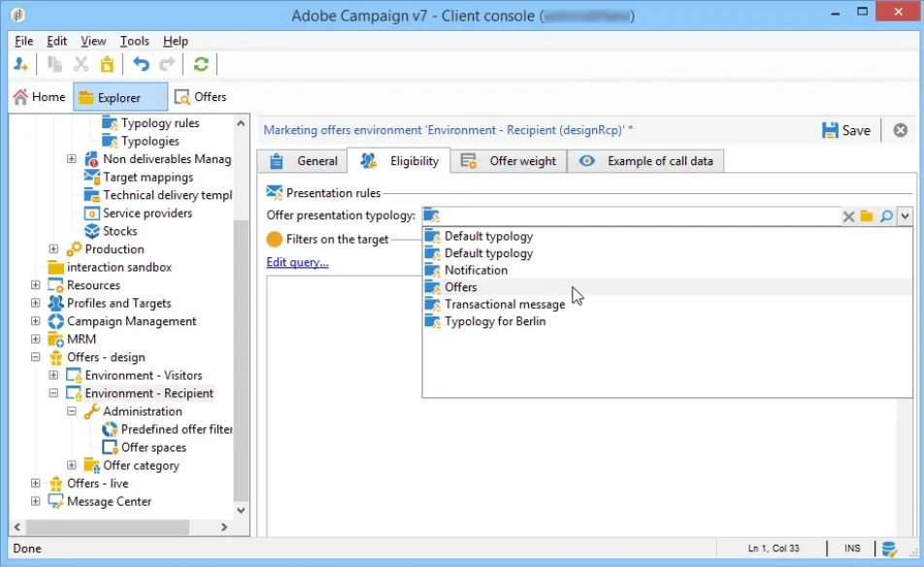Open the Offers view in navigation bar
The width and height of the screenshot is (924, 567).
click(200, 97)
